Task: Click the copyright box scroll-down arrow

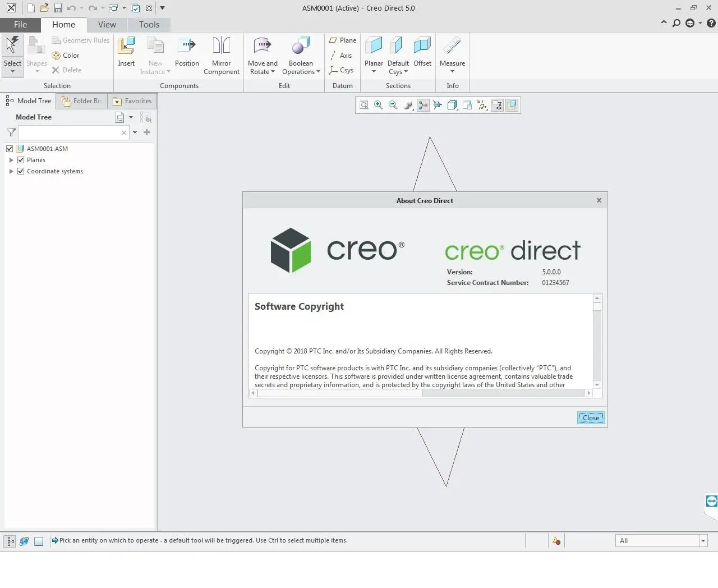Action: pos(597,385)
